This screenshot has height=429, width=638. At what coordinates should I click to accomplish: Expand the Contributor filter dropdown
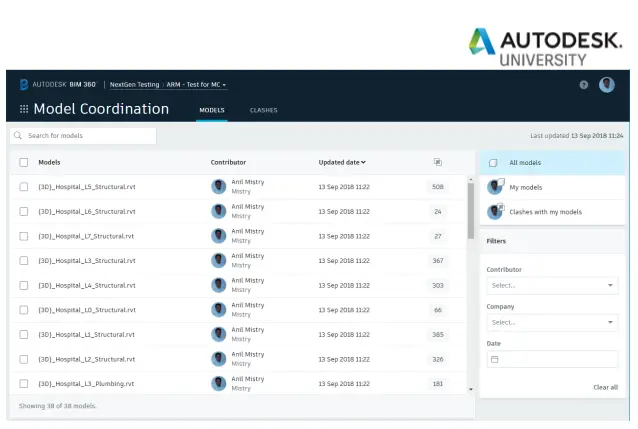pos(552,285)
